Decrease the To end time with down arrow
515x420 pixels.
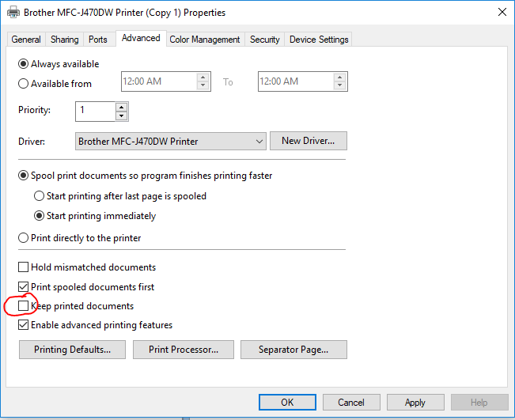click(x=340, y=85)
